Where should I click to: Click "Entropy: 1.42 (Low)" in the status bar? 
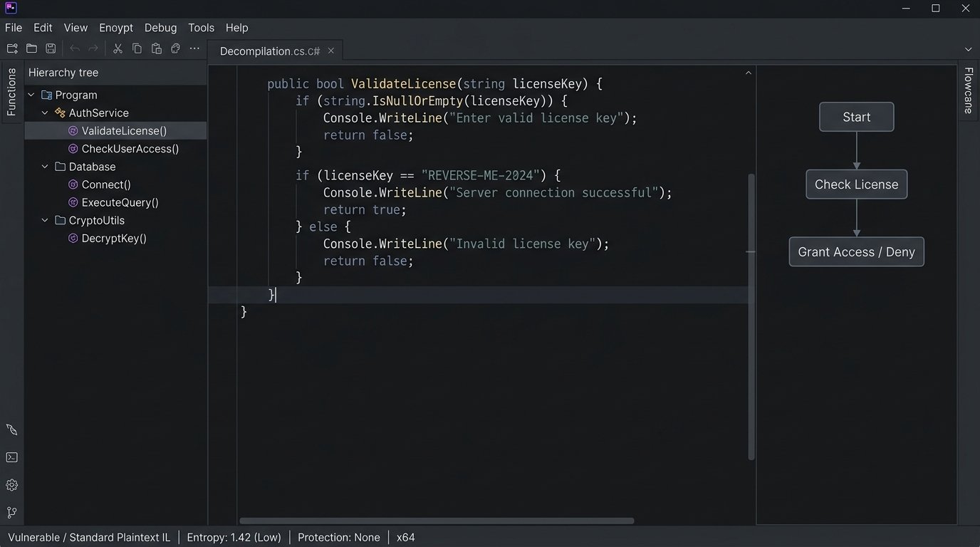(x=234, y=538)
